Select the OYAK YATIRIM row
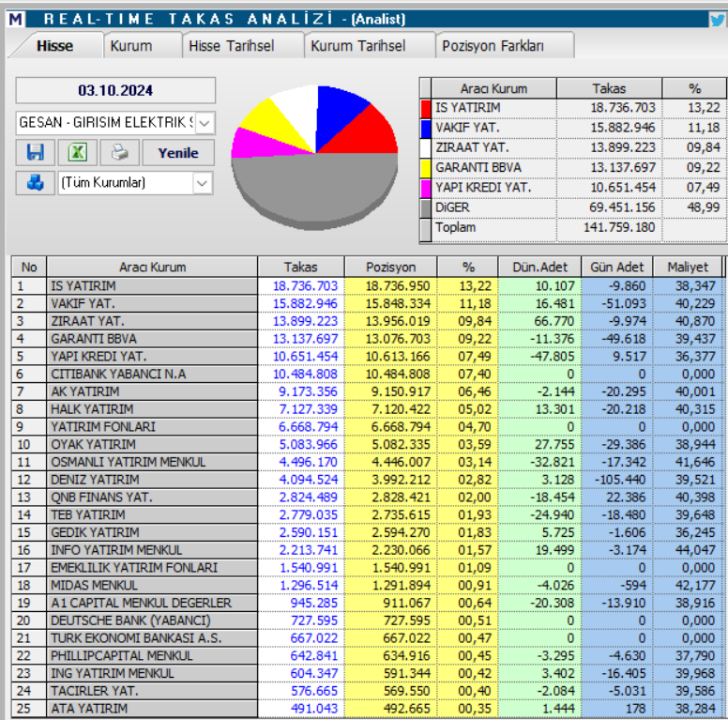Viewport: 728px width, 720px height. 367,445
